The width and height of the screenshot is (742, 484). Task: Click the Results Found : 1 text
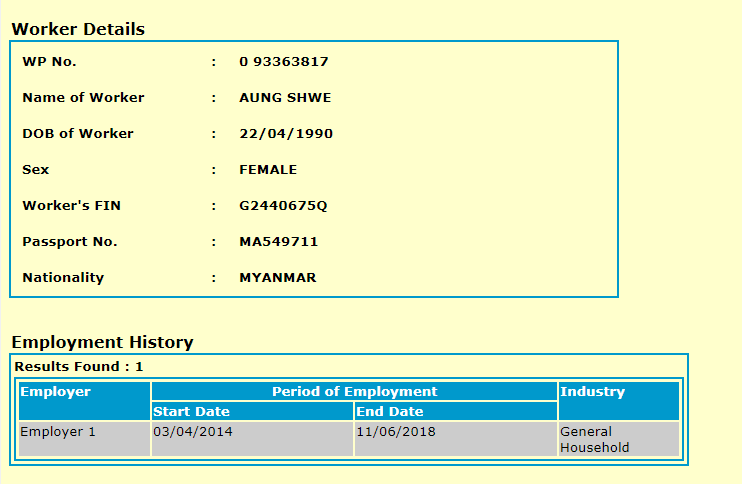pos(79,367)
